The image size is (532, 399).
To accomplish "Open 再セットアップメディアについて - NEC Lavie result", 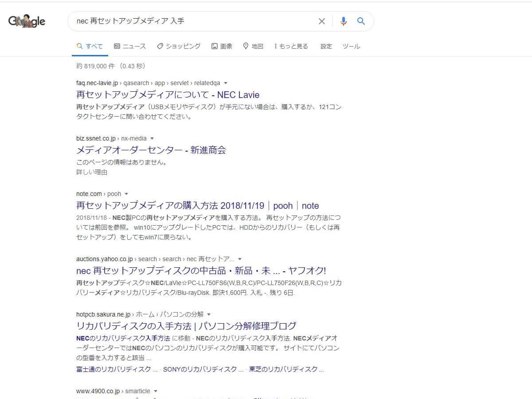I will (x=168, y=95).
